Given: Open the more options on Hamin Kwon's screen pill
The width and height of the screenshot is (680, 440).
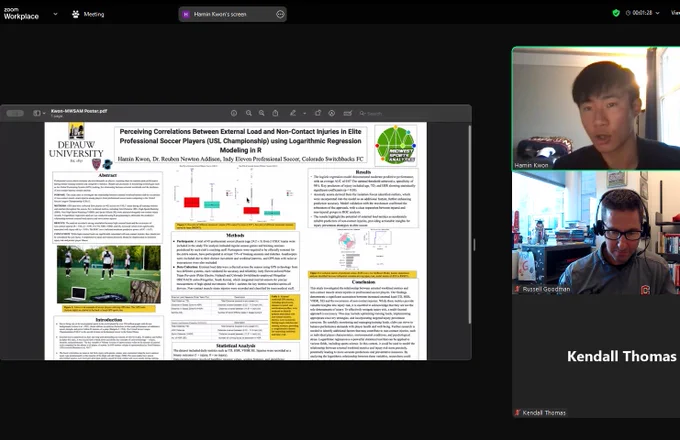Looking at the screenshot, I should 280,14.
